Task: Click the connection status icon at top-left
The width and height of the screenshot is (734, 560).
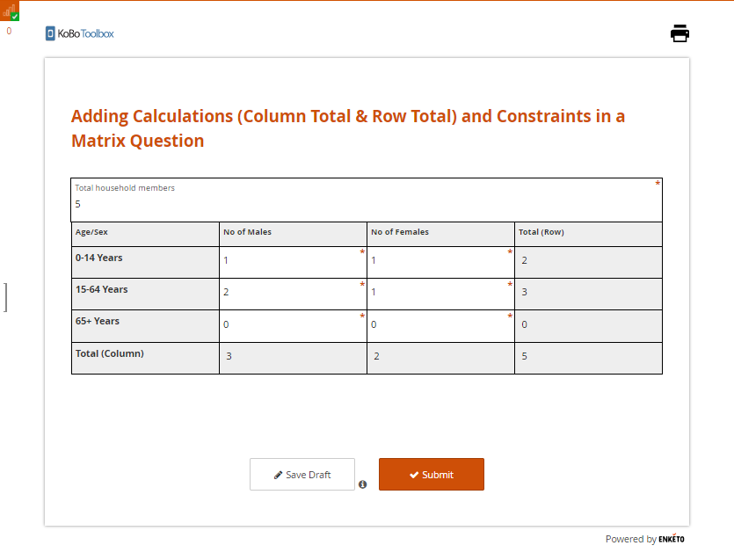Action: (x=10, y=11)
